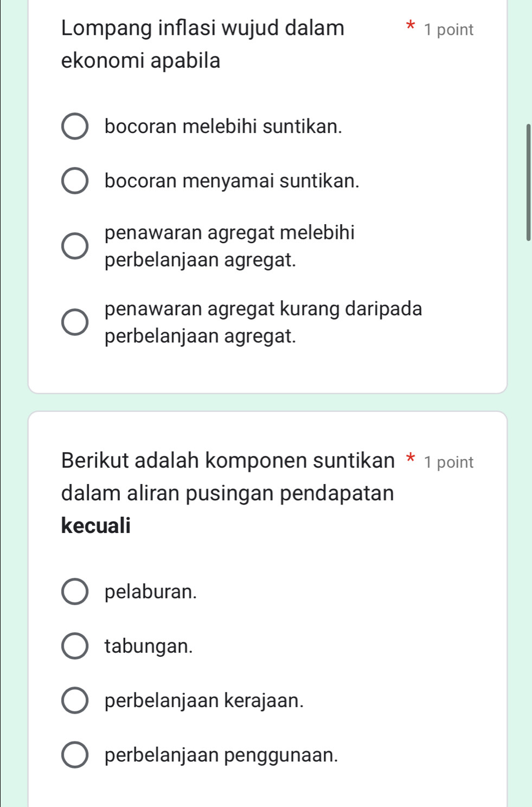532x807 pixels.
Task: Click the 'pelaburan.' option label text
Action: pyautogui.click(x=151, y=592)
